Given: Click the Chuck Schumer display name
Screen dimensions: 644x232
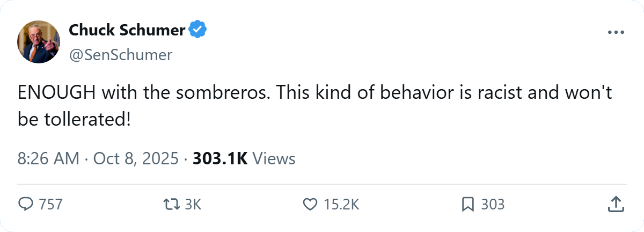Looking at the screenshot, I should 127,30.
